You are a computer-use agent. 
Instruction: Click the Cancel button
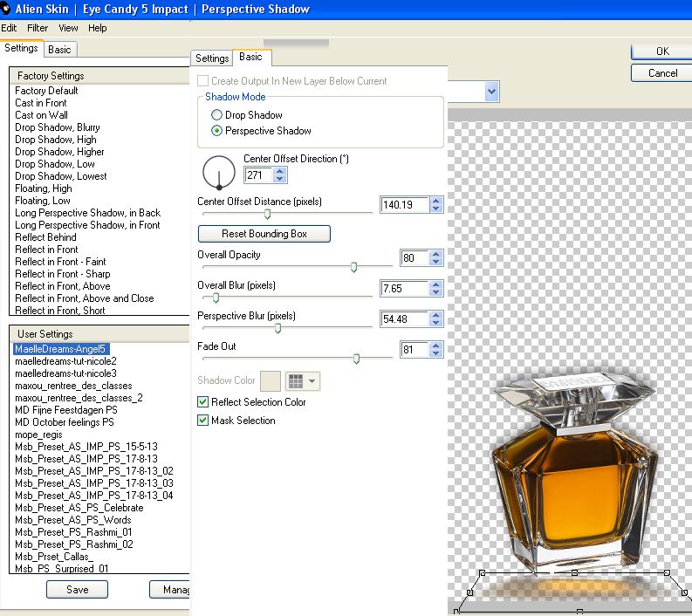[662, 73]
